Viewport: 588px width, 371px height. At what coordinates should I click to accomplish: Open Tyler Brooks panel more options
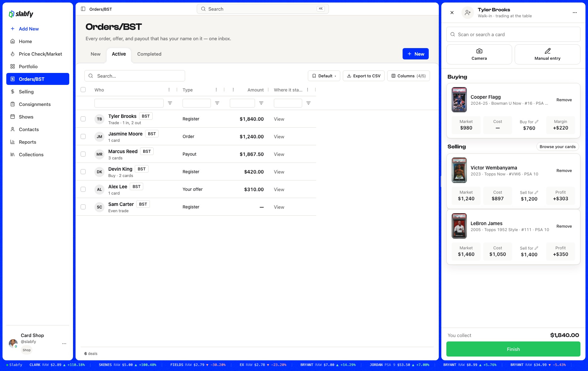coord(575,13)
